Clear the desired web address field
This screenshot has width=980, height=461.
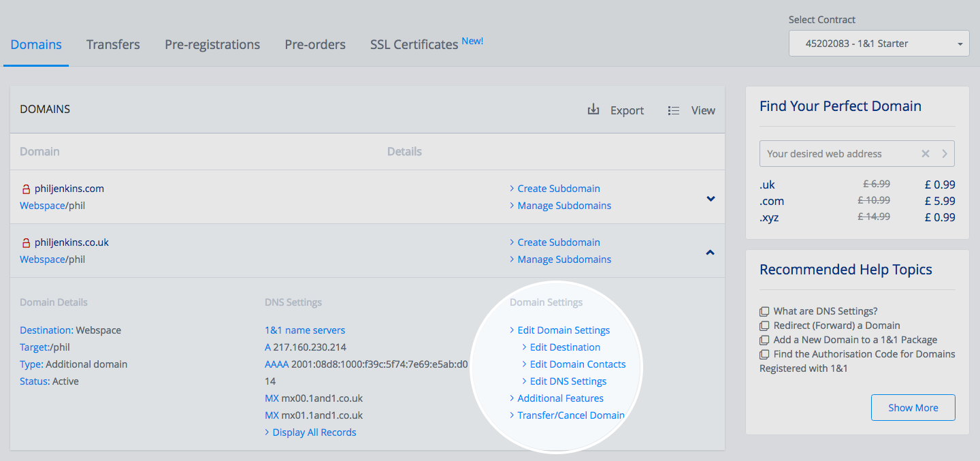click(926, 154)
